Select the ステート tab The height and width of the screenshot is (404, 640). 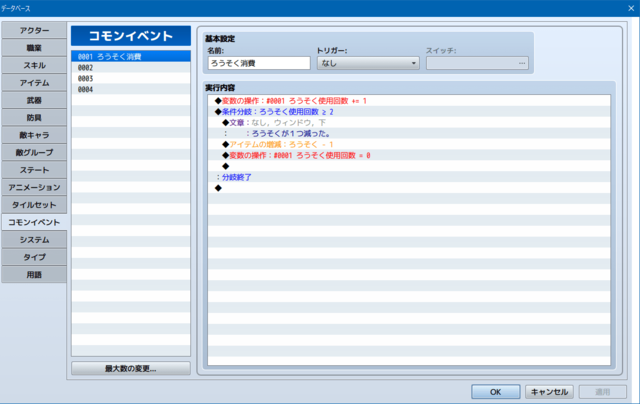point(34,170)
